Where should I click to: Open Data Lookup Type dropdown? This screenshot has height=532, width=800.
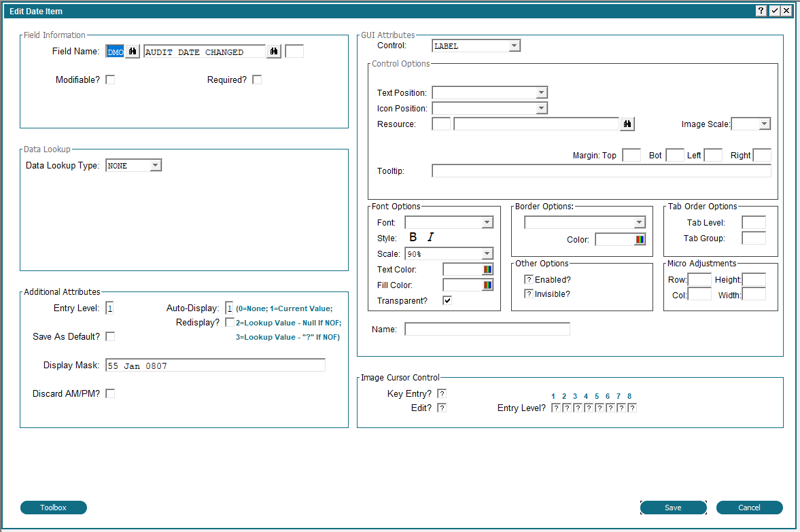tap(156, 165)
